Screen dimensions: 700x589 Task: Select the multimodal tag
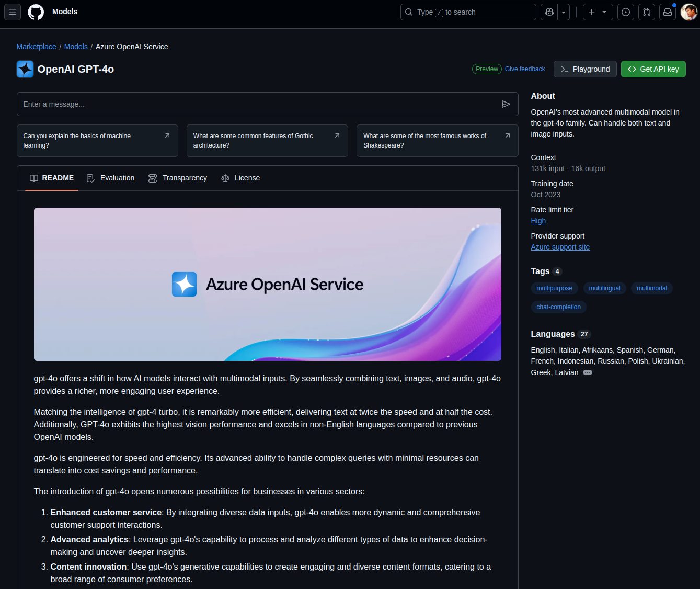651,288
